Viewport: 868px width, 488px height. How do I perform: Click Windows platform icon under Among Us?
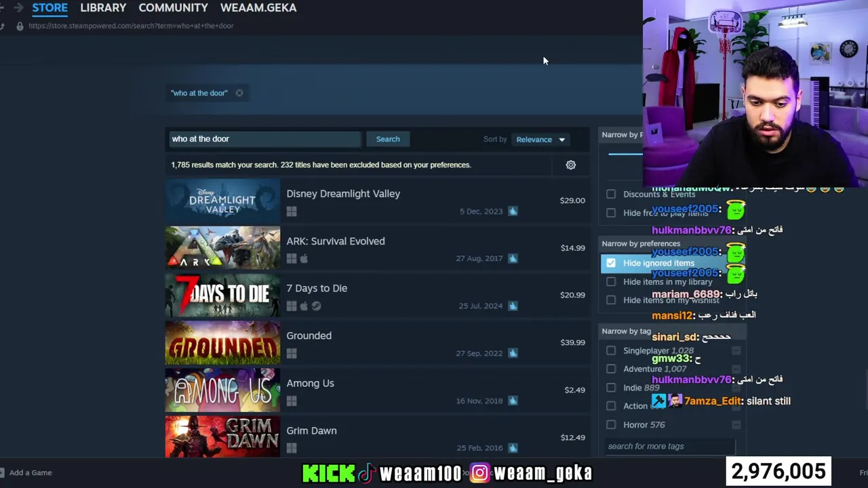(x=292, y=401)
